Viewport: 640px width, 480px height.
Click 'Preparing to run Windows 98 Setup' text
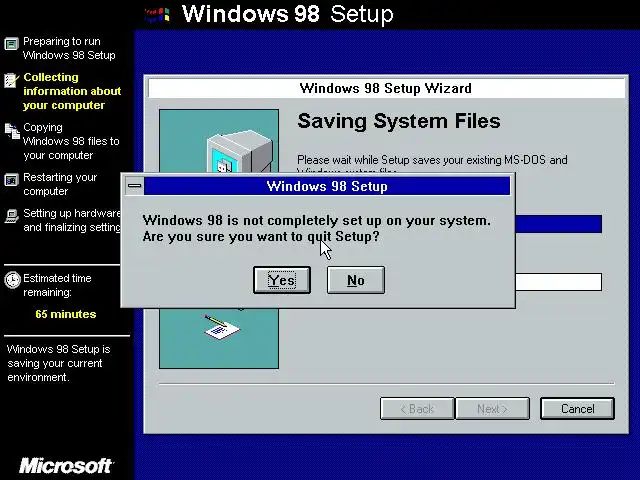click(x=69, y=48)
